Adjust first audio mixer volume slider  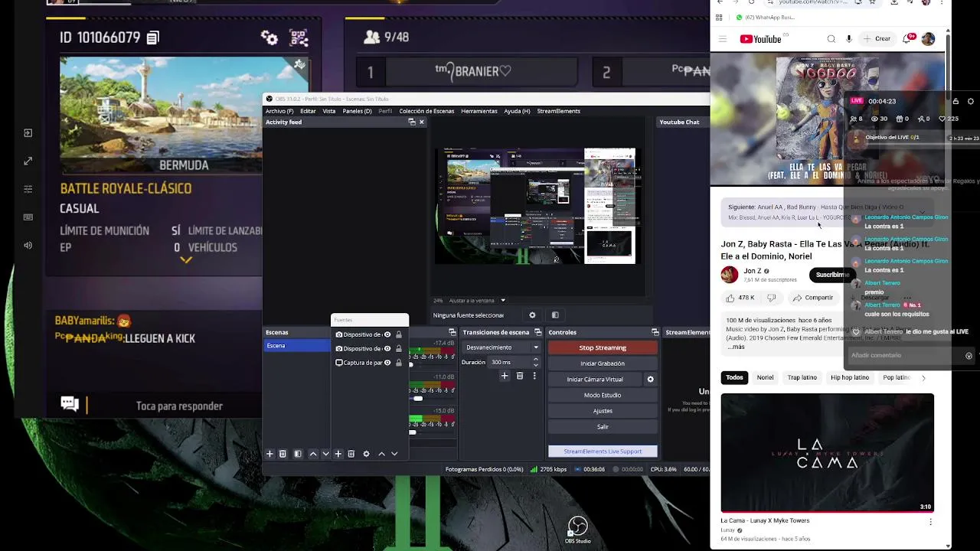[410, 365]
